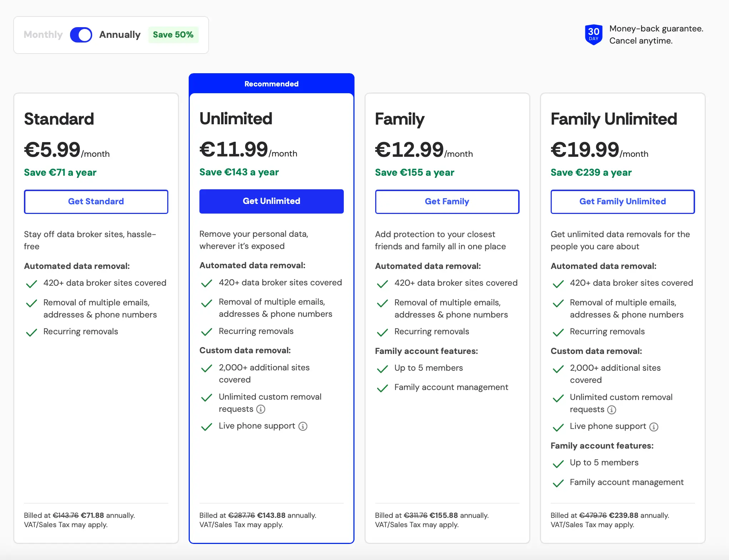Screen dimensions: 729x560
Task: Click the info icon beside Live phone support in Unlimited
Action: click(303, 426)
